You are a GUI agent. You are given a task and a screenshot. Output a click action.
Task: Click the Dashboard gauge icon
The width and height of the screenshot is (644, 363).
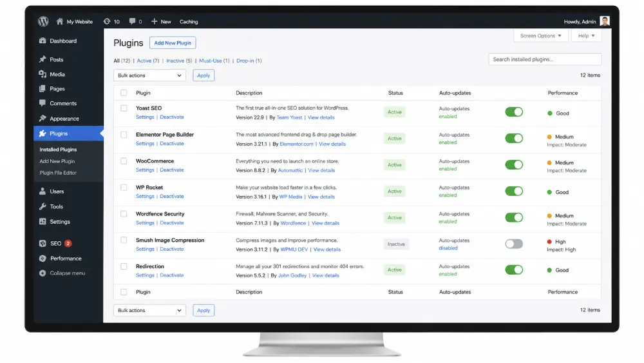tap(43, 41)
